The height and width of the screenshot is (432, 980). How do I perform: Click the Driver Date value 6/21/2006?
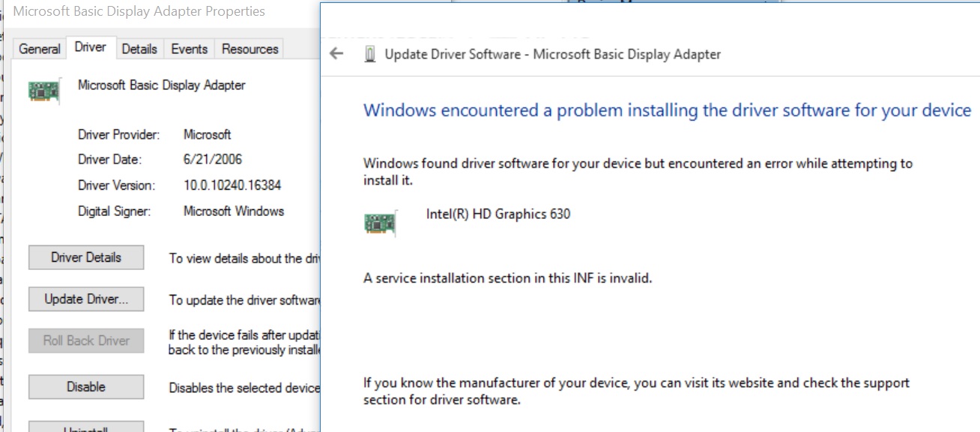tap(213, 160)
